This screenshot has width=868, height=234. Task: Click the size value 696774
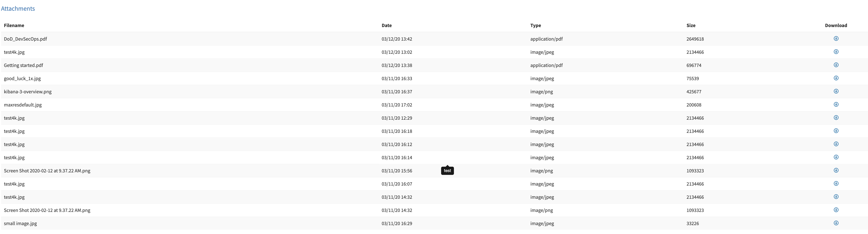[694, 65]
